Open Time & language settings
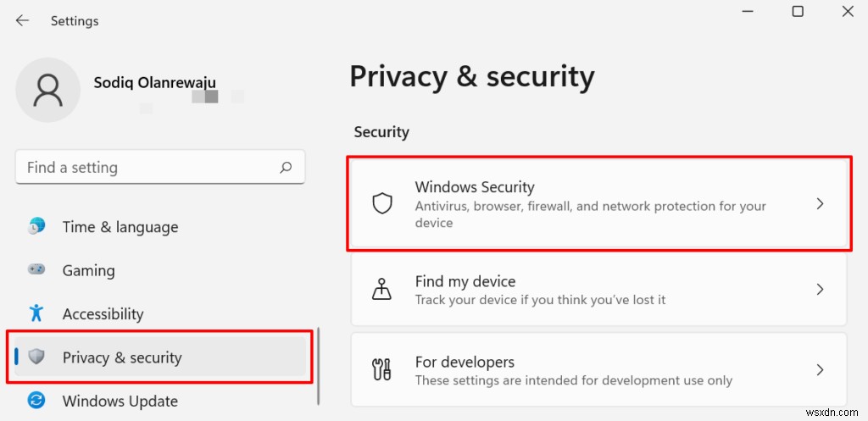 coord(120,227)
